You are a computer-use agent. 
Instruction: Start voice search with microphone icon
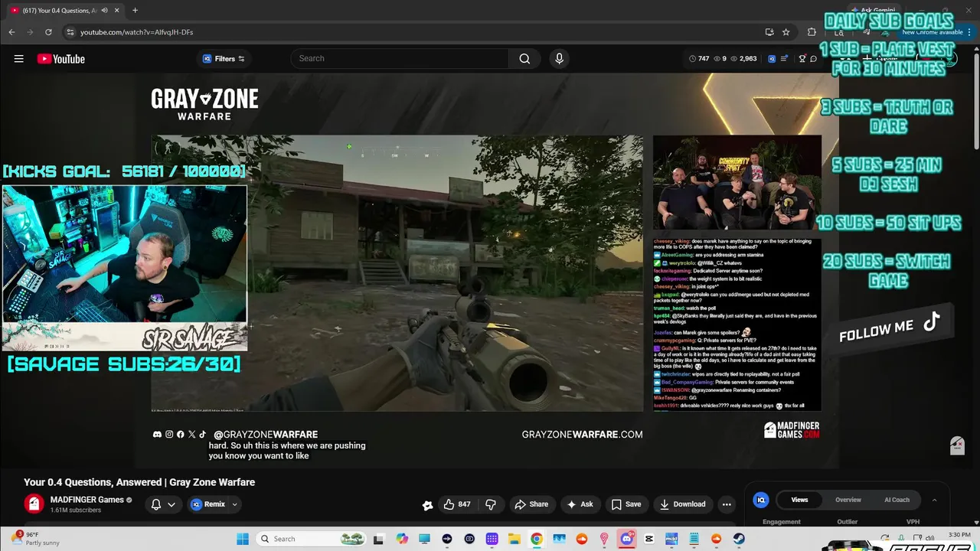559,59
